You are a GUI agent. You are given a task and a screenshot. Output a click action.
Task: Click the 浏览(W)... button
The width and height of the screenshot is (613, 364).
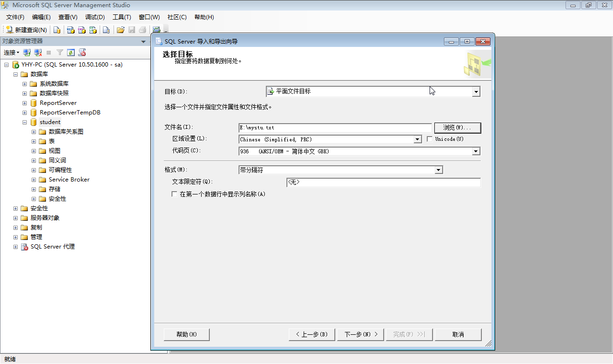pyautogui.click(x=457, y=128)
